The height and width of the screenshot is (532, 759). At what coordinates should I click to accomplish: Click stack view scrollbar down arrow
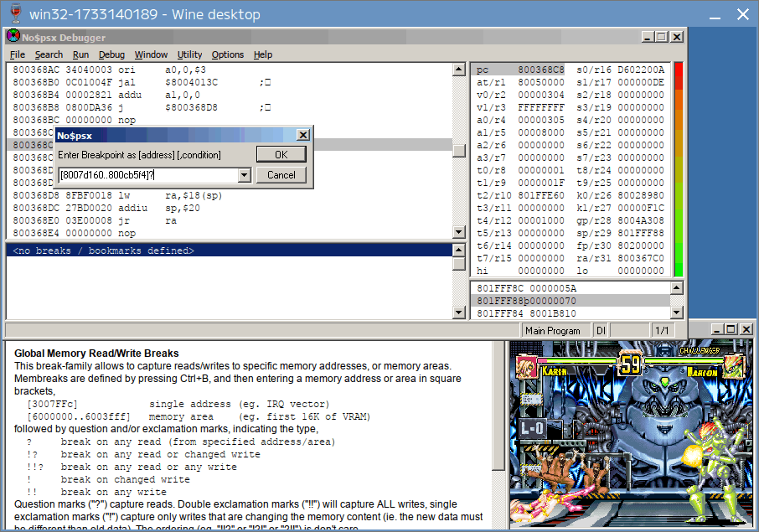[x=677, y=312]
